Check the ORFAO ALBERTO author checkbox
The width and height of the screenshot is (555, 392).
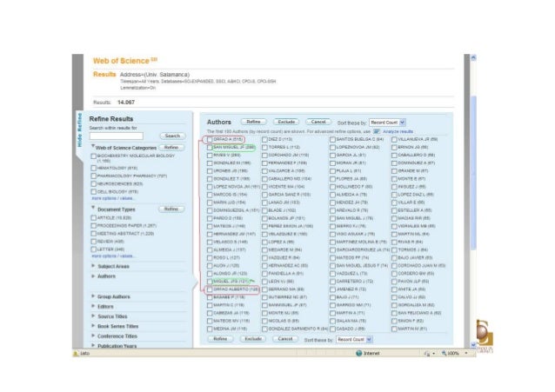coord(210,289)
